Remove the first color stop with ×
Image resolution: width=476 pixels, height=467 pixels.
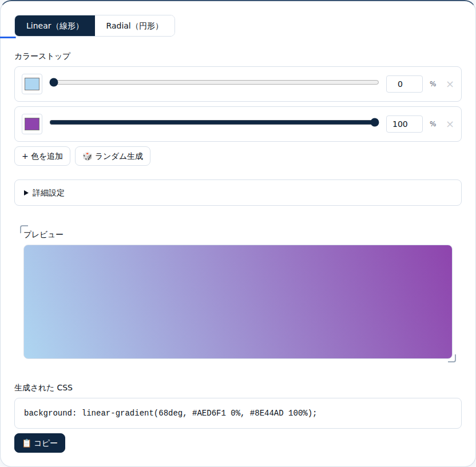click(x=450, y=84)
